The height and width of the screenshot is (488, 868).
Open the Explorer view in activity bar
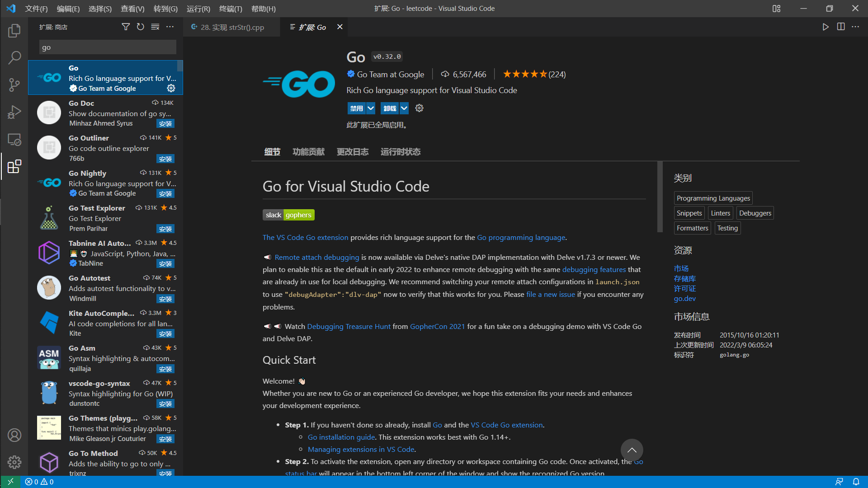(14, 31)
